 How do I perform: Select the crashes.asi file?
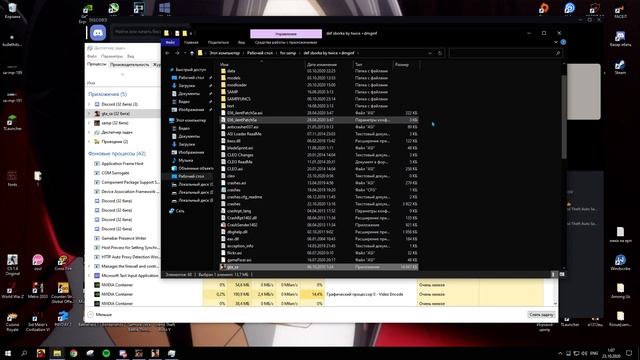236,183
